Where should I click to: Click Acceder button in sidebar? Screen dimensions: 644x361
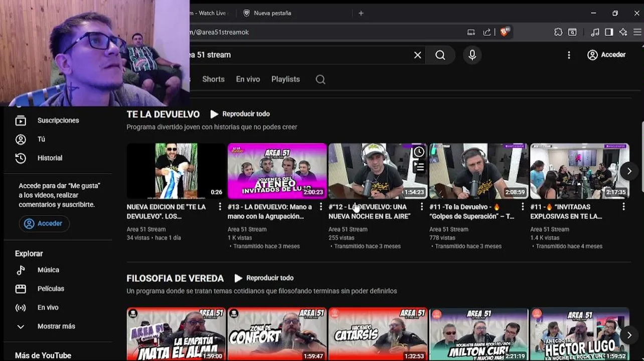(44, 224)
